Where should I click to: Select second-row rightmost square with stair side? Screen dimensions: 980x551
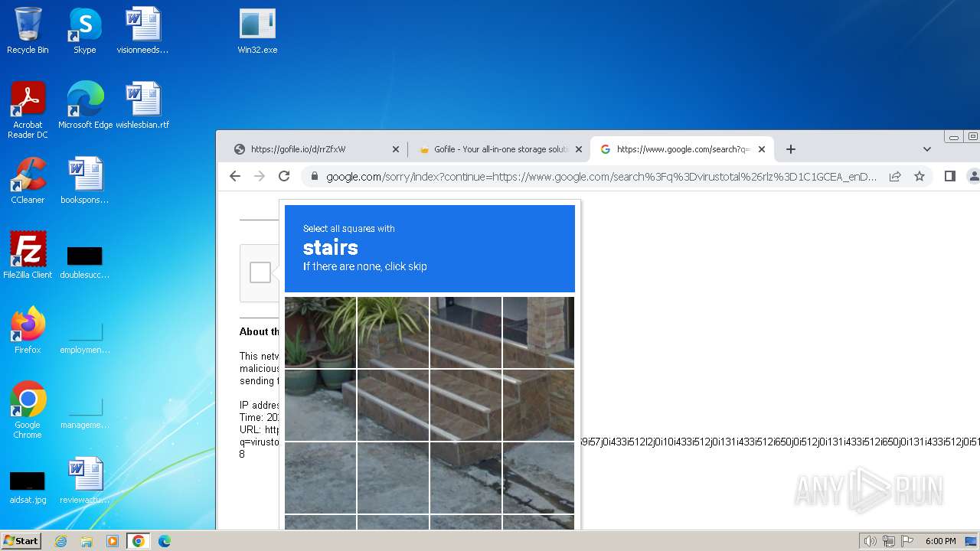(x=538, y=405)
